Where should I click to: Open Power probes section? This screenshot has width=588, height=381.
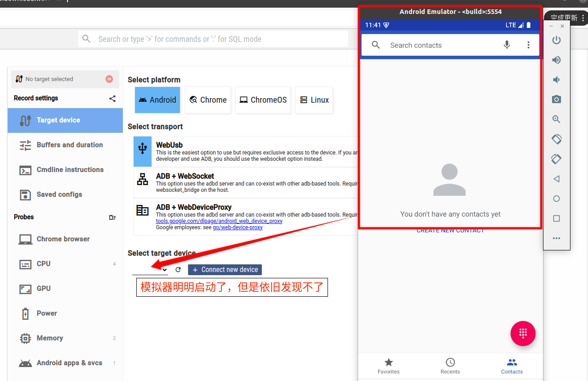[65, 313]
